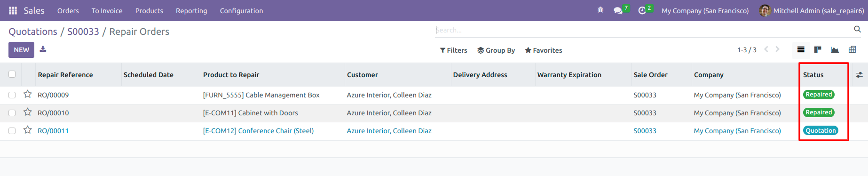Open the Favorites dropdown
The image size is (868, 176).
click(x=544, y=50)
